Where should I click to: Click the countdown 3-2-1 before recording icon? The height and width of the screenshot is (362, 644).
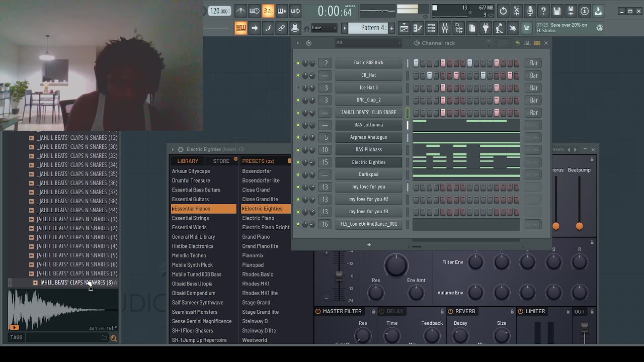(268, 11)
